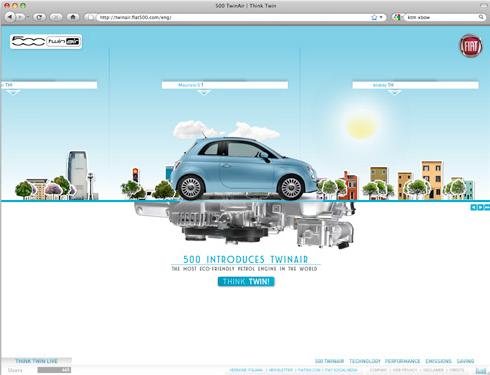Click the browser Back button

pos(10,17)
